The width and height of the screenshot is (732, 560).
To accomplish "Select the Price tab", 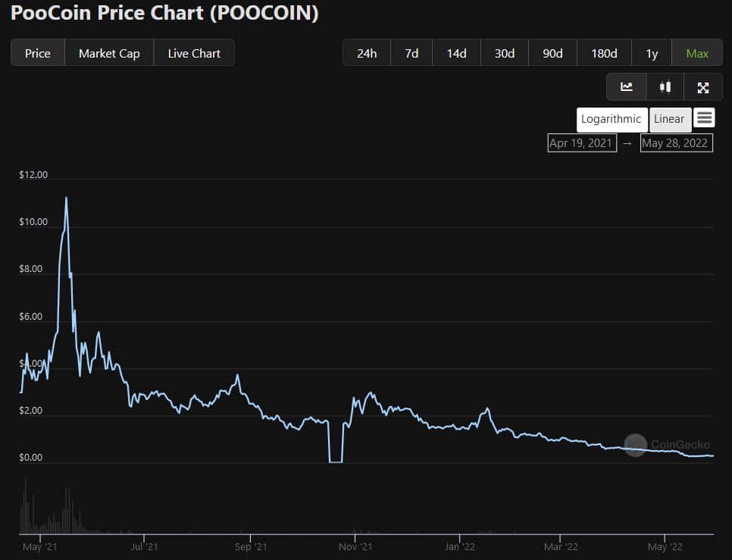I will pyautogui.click(x=38, y=53).
